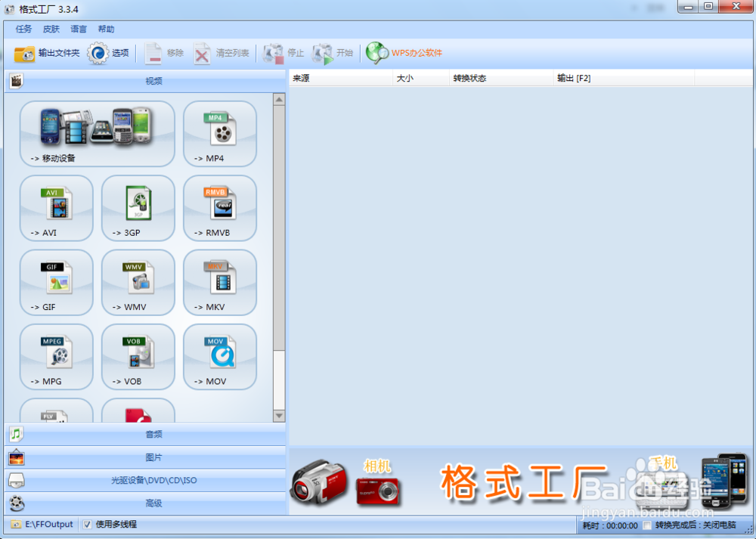Screen dimensions: 756x539
Task: Choose the 3GP conversion icon
Action: (138, 208)
